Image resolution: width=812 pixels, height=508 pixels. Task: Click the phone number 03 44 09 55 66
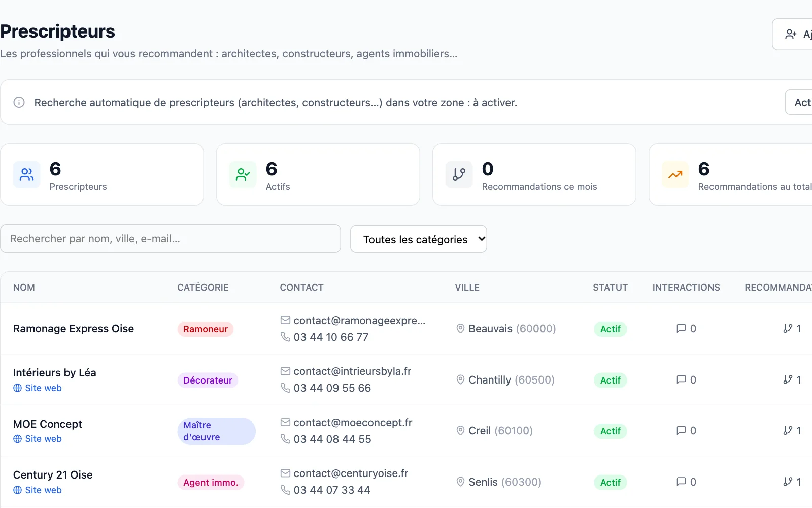click(x=332, y=388)
